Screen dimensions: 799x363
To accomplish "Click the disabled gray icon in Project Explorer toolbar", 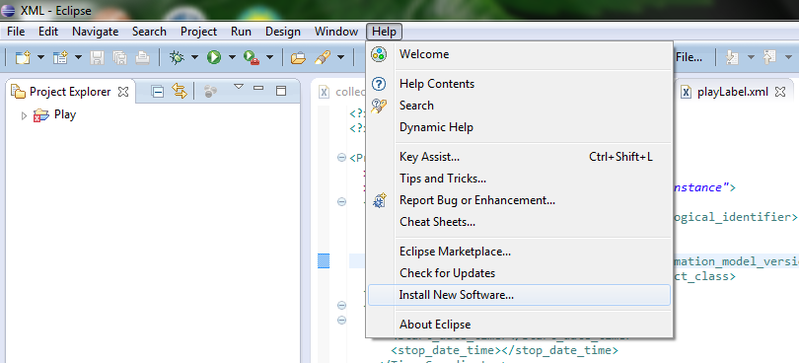I will (x=210, y=91).
